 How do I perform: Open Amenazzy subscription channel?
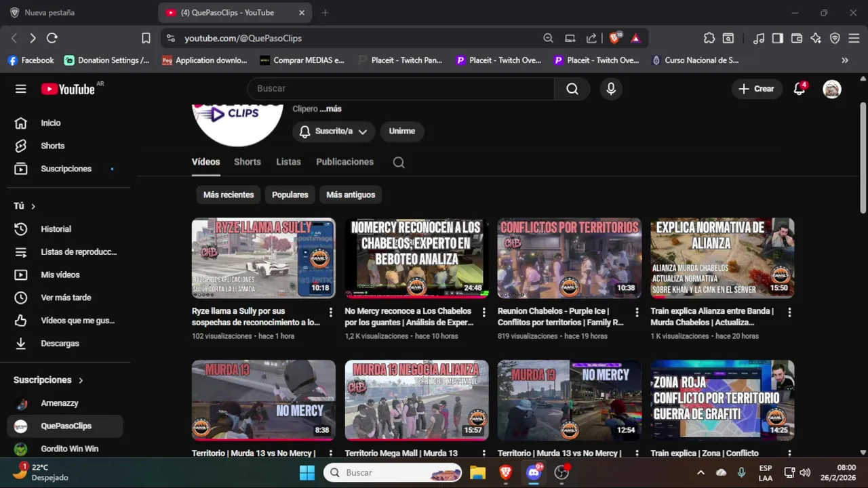coord(65,403)
